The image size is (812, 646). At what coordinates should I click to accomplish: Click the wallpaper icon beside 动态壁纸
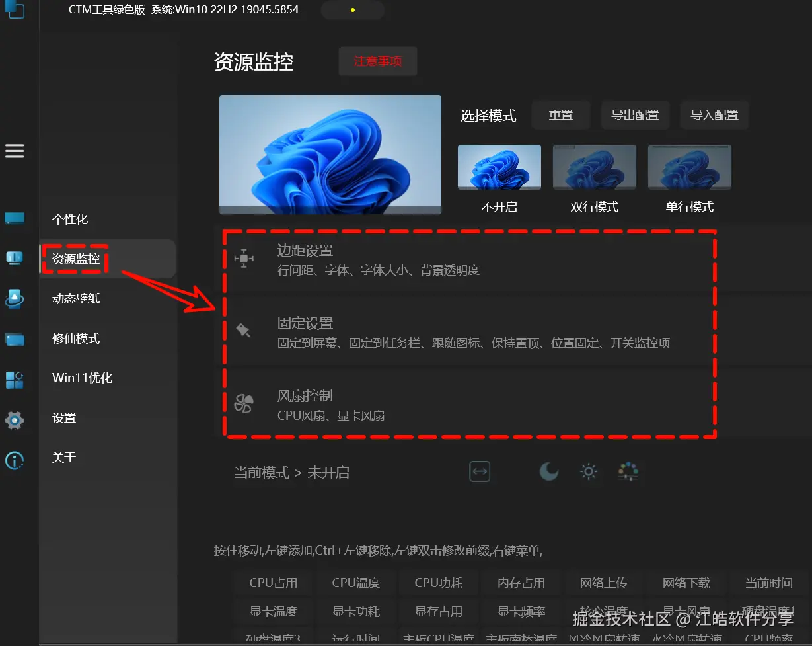click(x=15, y=298)
